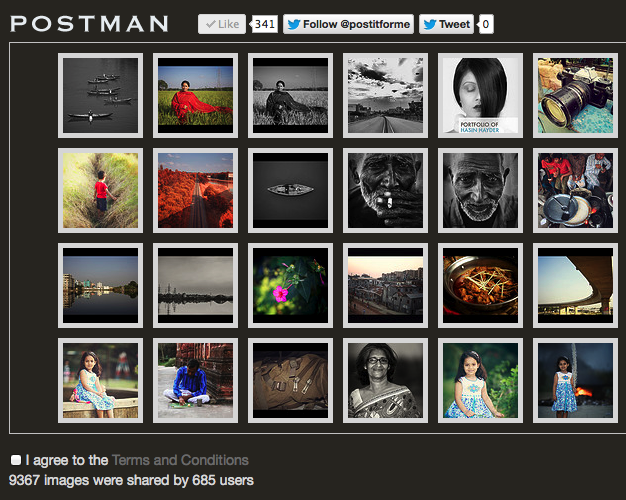Select the curved flyover bridge photo
The image size is (626, 500).
[x=575, y=286]
